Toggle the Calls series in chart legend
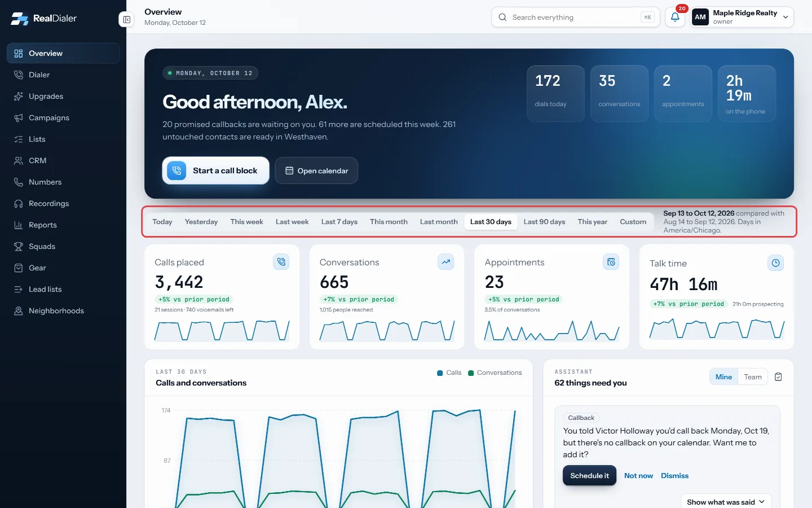 click(x=449, y=373)
